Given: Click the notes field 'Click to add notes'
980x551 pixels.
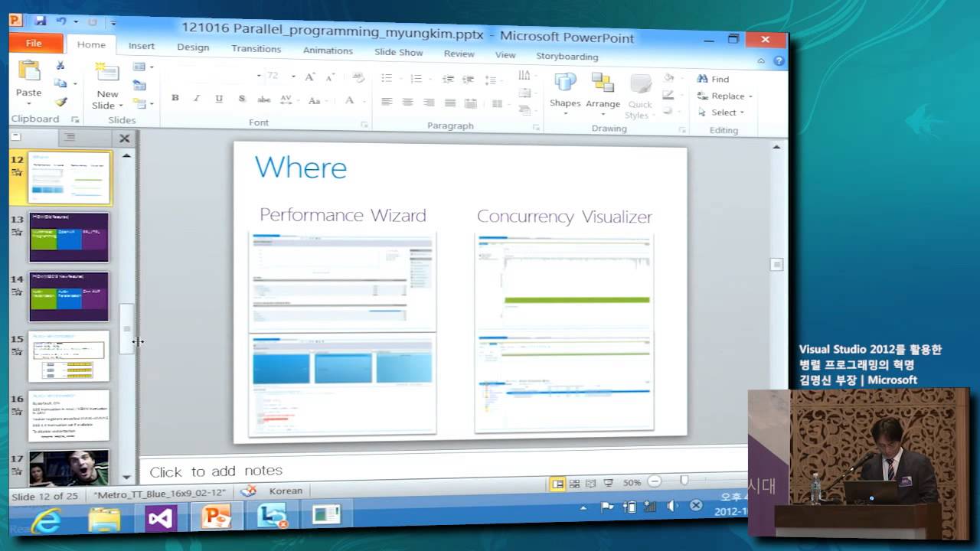Looking at the screenshot, I should tap(216, 471).
